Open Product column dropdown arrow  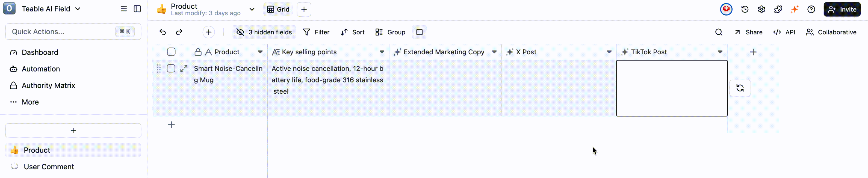260,52
